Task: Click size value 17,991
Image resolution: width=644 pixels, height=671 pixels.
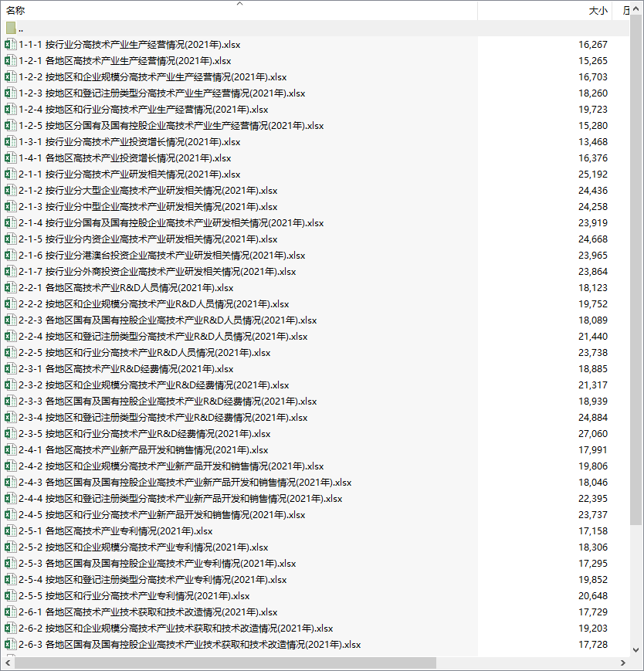Action: [x=593, y=450]
